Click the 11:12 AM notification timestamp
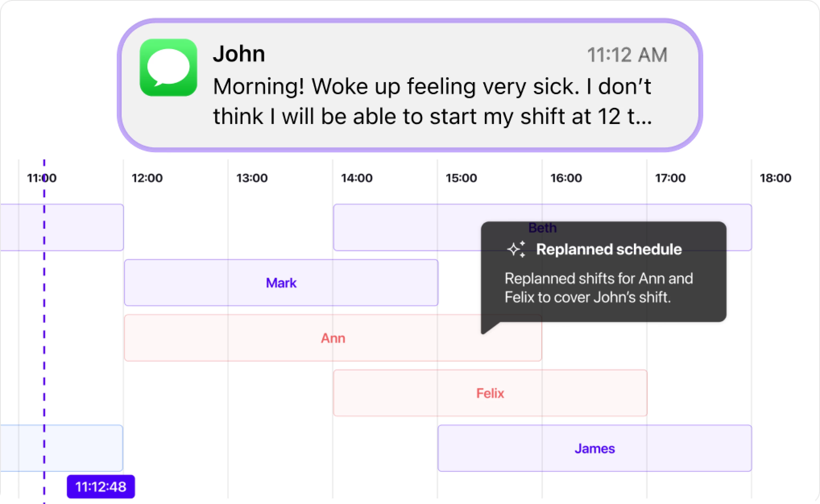820x504 pixels. pyautogui.click(x=627, y=55)
